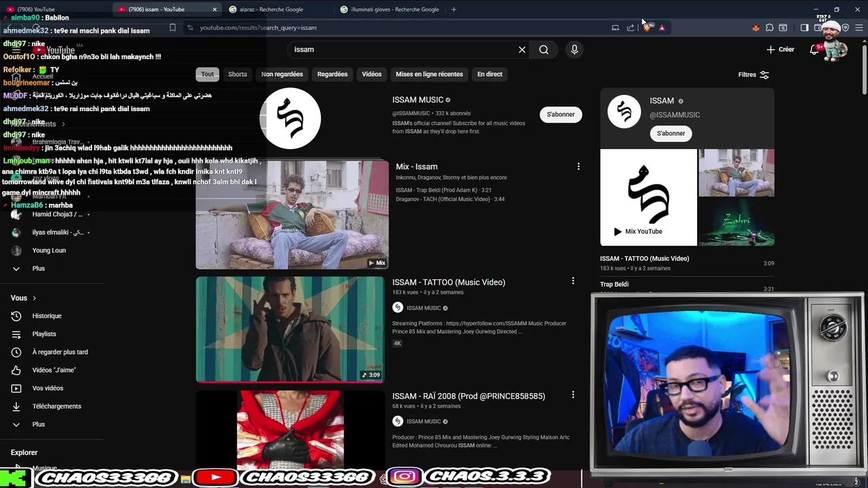Select the Regardées filter chip

tap(332, 75)
